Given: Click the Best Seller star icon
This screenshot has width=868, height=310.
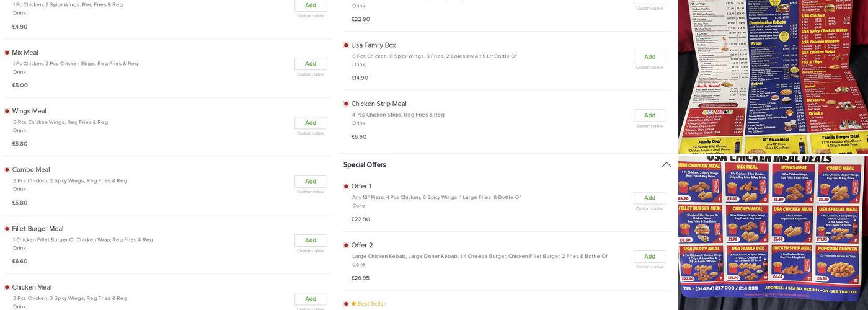Looking at the screenshot, I should coord(353,304).
